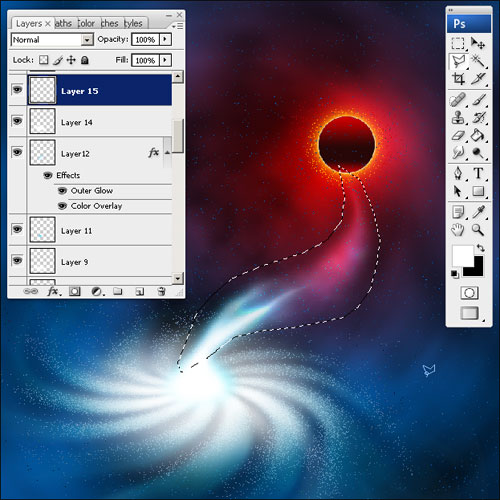Viewport: 500px width, 500px height.
Task: Select the Pen tool
Action: 458,173
